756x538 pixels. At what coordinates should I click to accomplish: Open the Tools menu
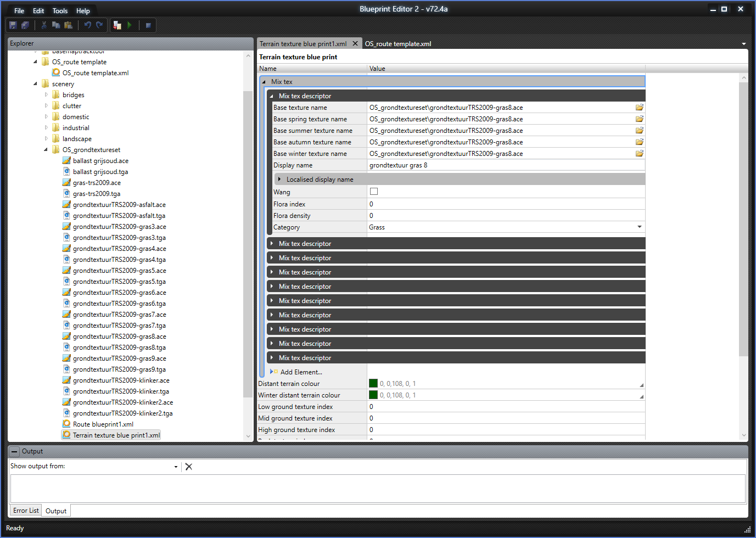pyautogui.click(x=60, y=11)
